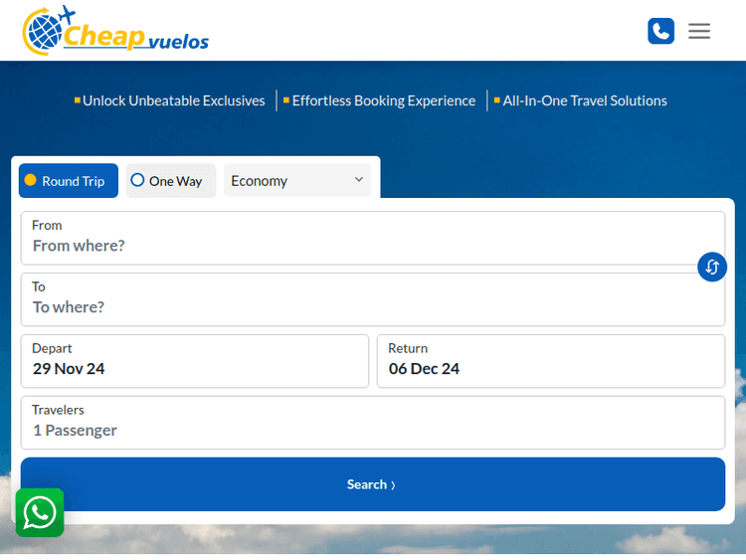Select the Round Trip option

point(68,181)
